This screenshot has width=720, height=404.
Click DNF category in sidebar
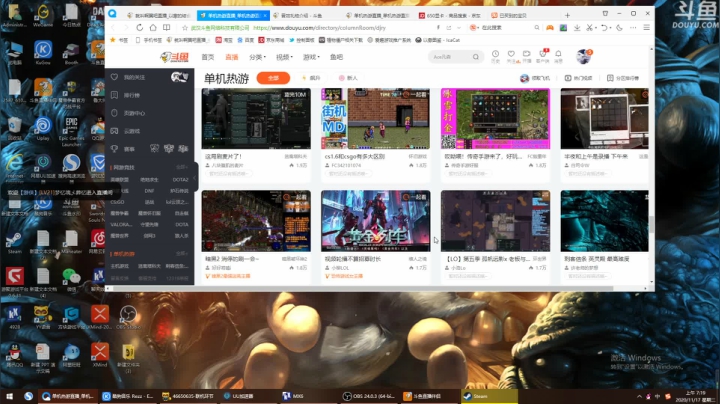tap(149, 191)
